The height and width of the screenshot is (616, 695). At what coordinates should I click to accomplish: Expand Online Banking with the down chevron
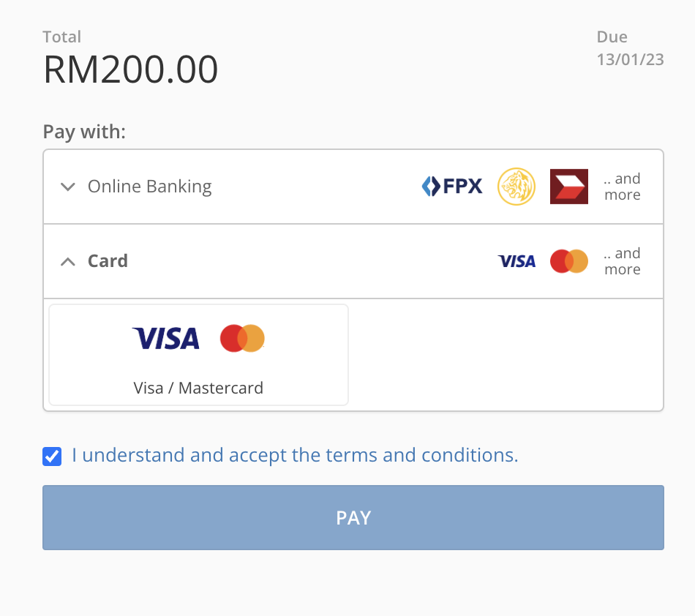[68, 187]
